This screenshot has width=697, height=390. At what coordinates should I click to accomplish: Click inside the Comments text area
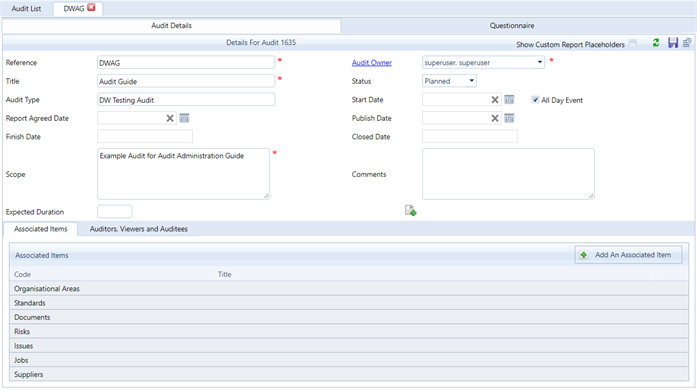pos(508,174)
